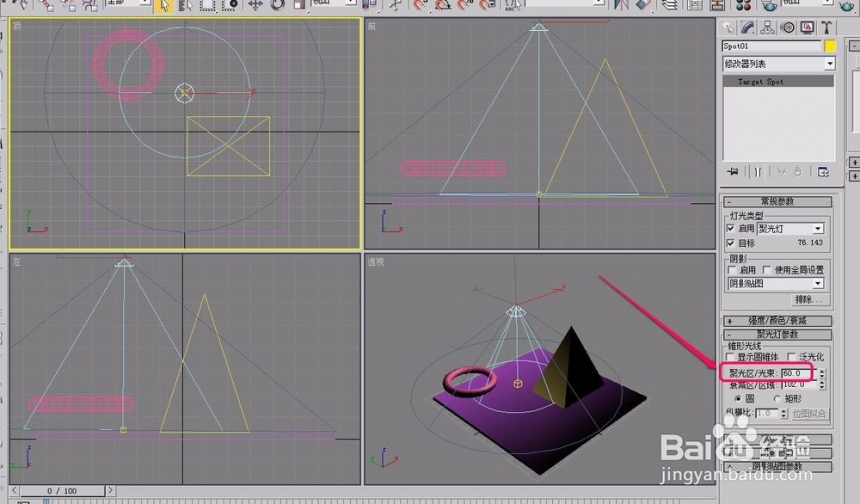
Task: Click the 0 / 100 time slider handle
Action: [62, 490]
